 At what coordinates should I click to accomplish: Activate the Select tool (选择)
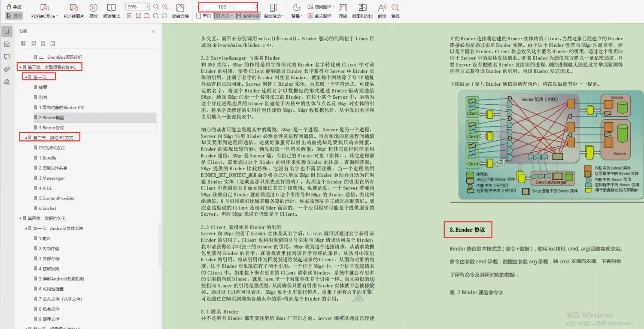tap(14, 15)
